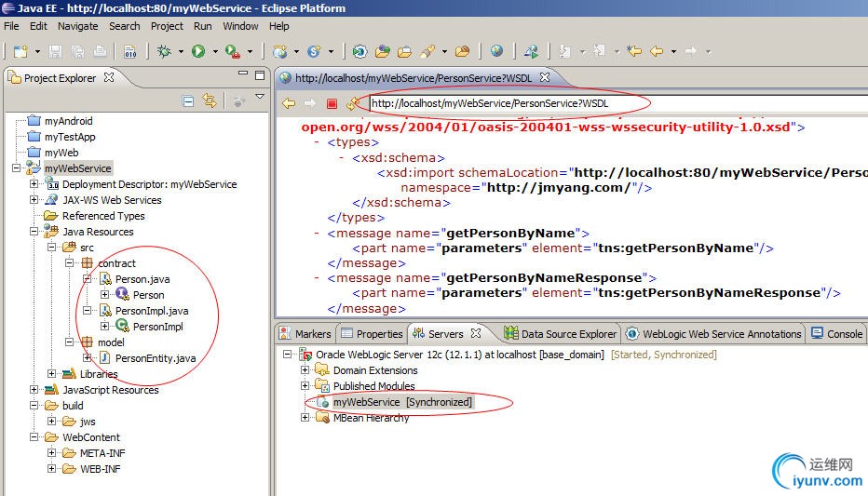This screenshot has width=868, height=496.
Task: Select the myTestApp project
Action: (70, 137)
